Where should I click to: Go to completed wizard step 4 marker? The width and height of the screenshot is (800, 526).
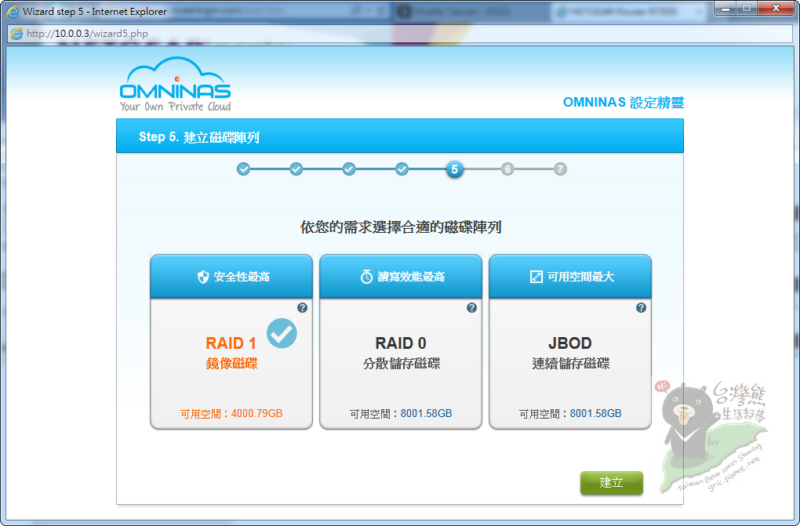click(x=402, y=169)
